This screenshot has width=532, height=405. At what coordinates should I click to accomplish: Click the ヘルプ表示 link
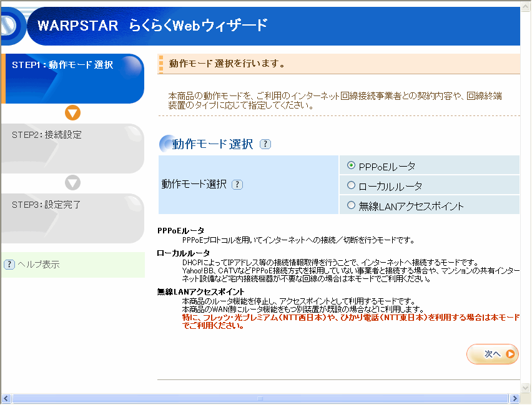coord(38,265)
